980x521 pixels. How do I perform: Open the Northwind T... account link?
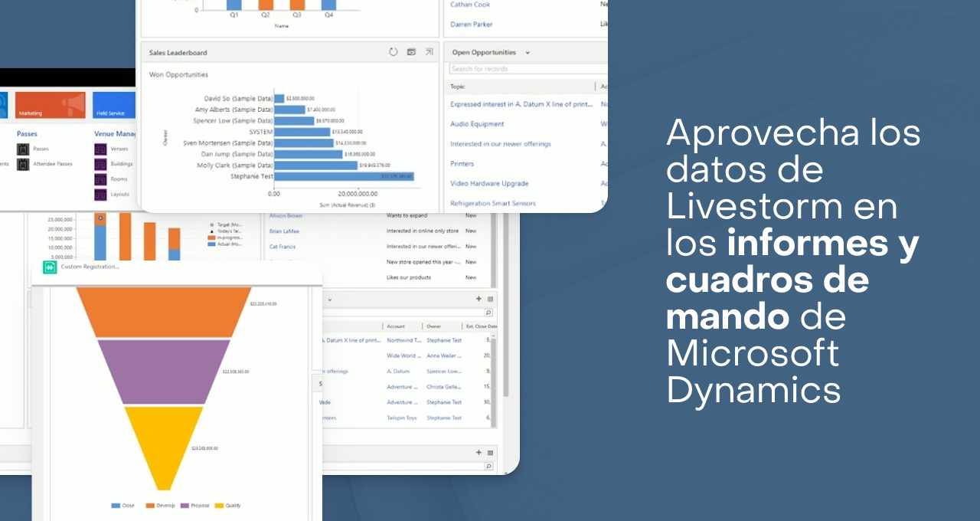click(x=404, y=340)
